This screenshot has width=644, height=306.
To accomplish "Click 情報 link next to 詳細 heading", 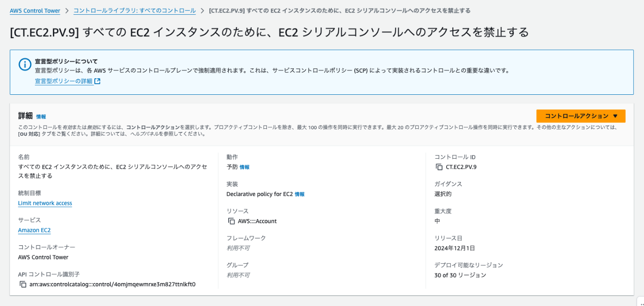I will click(41, 117).
